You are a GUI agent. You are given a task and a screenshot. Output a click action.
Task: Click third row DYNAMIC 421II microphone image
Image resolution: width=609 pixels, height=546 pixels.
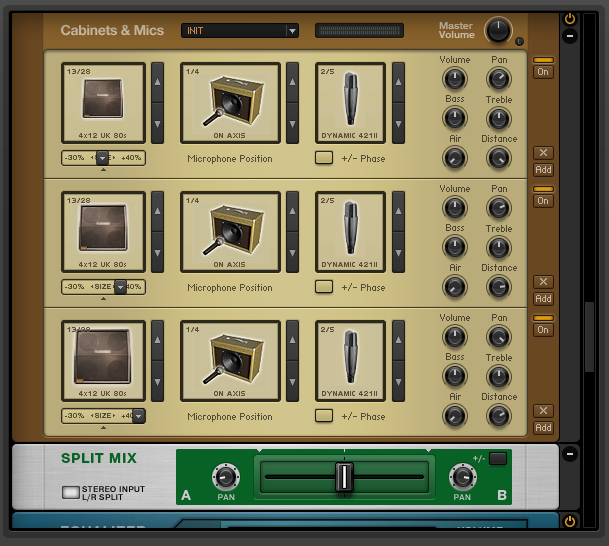pos(350,361)
